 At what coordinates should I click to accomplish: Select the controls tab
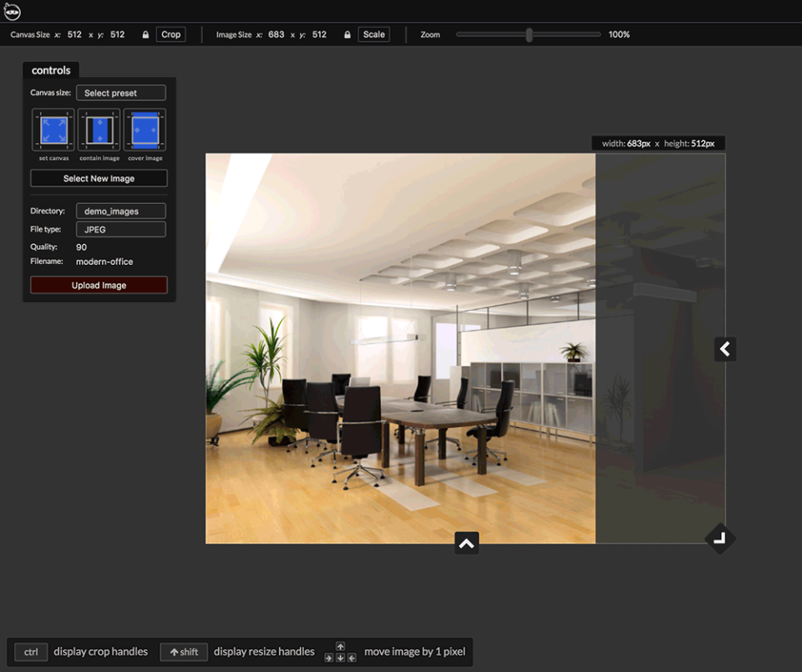coord(51,70)
